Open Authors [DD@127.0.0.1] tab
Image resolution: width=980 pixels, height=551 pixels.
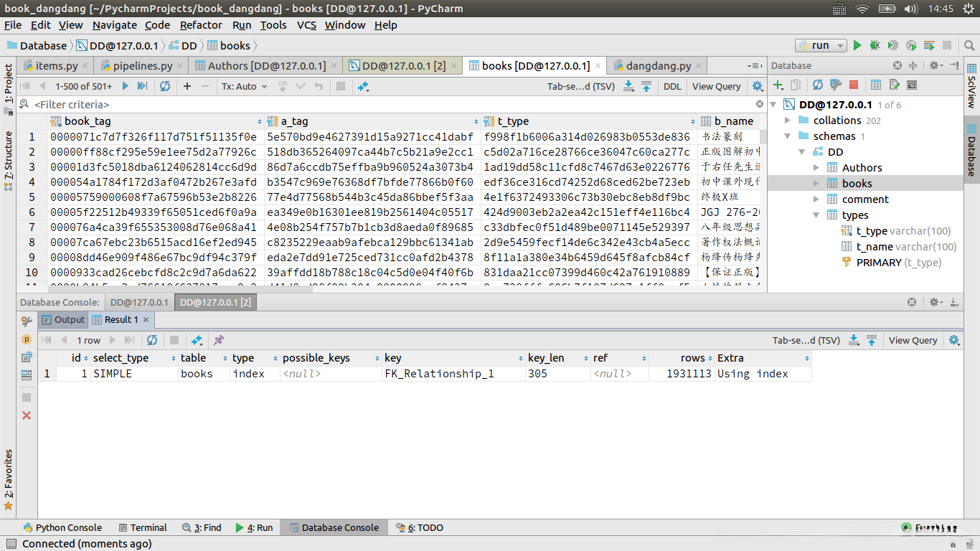click(266, 65)
